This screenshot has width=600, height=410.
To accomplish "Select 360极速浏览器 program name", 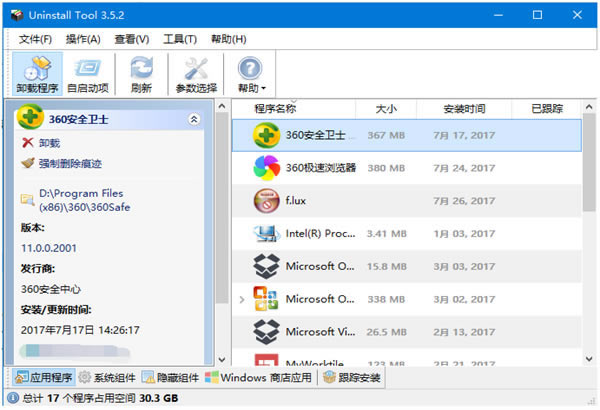I will tap(321, 168).
